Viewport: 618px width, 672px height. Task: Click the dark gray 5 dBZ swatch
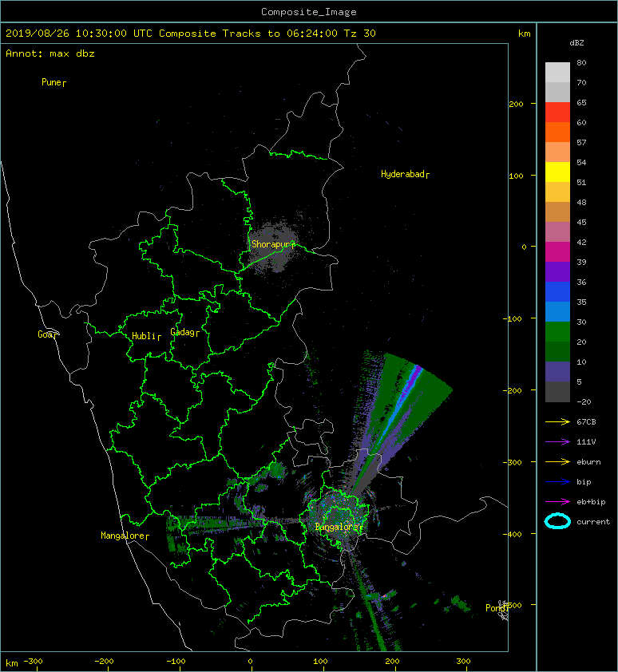[x=557, y=391]
